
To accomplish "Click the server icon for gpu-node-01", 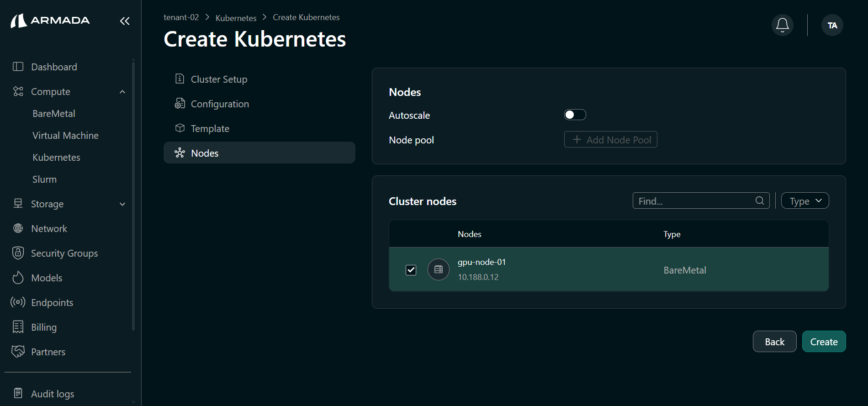I will pyautogui.click(x=439, y=269).
